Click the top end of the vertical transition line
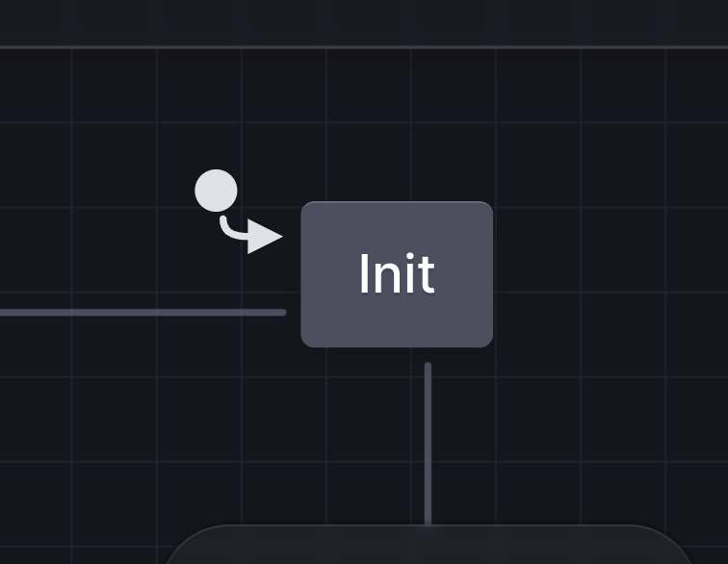The image size is (728, 564). [x=428, y=367]
